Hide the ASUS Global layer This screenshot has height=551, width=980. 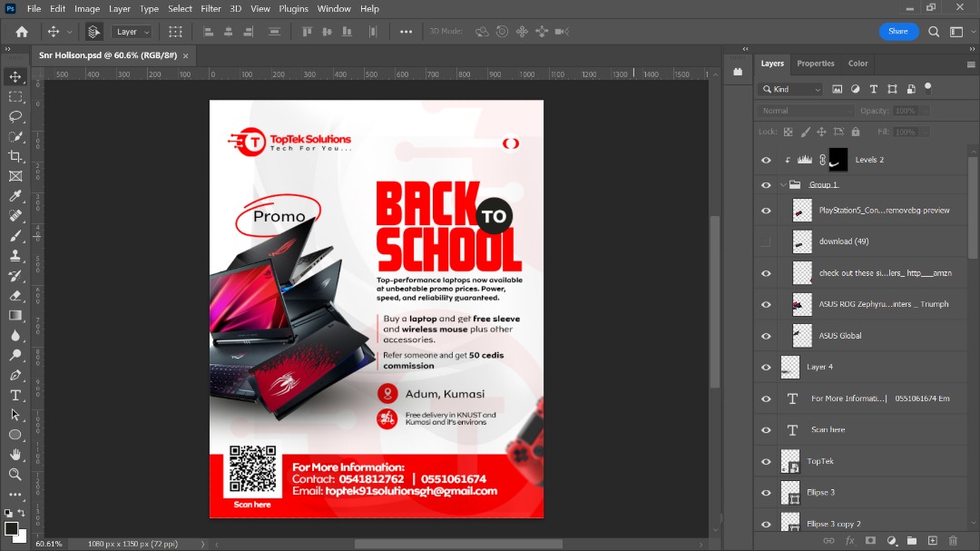point(766,336)
